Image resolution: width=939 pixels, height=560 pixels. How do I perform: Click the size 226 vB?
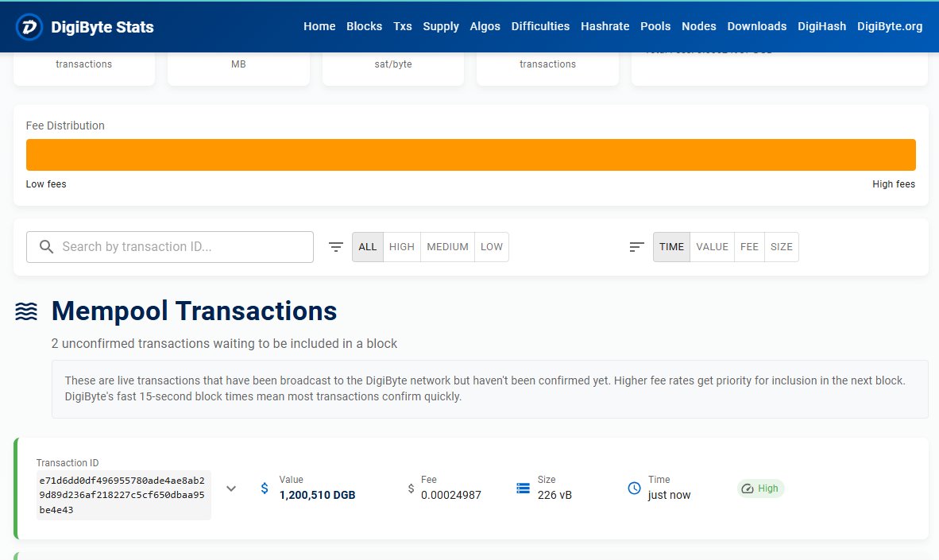(x=555, y=496)
